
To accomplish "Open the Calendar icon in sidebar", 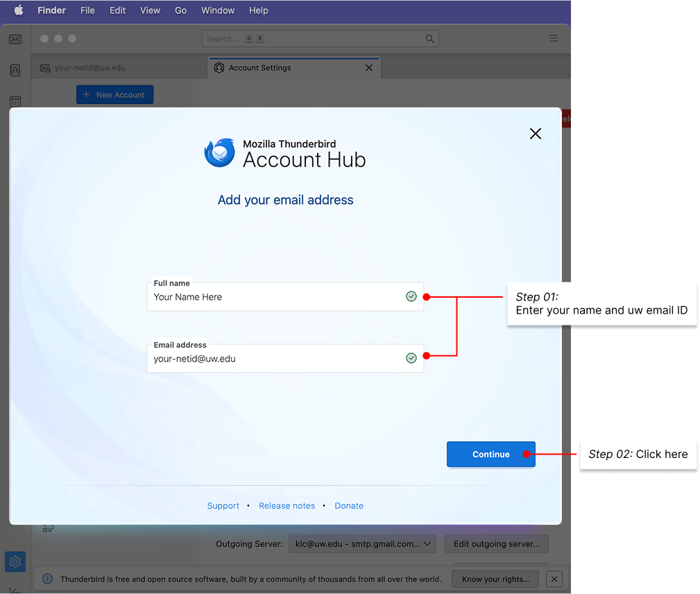I will click(15, 101).
